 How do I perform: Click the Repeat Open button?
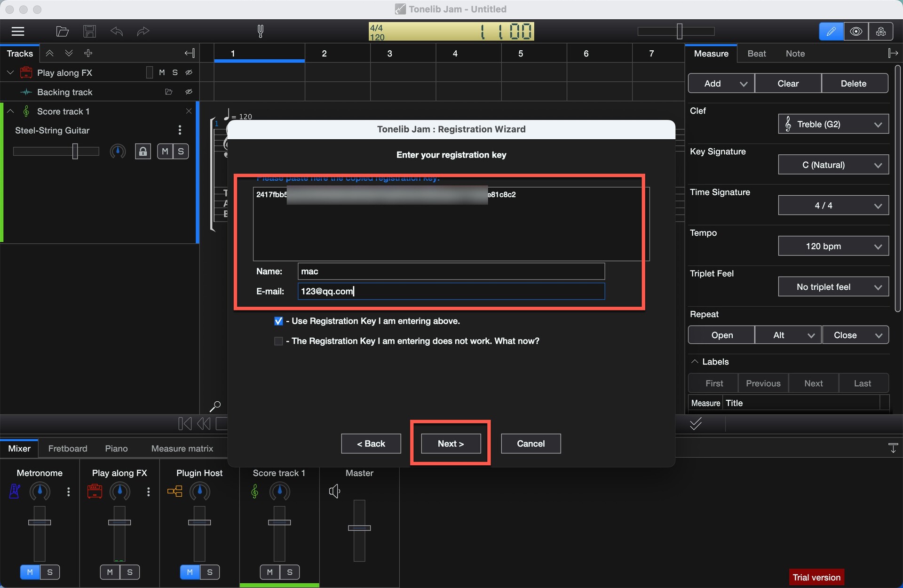pyautogui.click(x=722, y=335)
